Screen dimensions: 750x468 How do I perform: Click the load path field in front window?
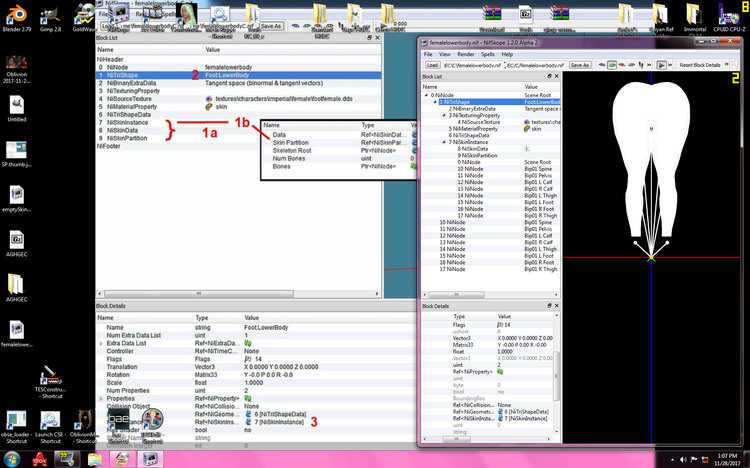(x=473, y=65)
